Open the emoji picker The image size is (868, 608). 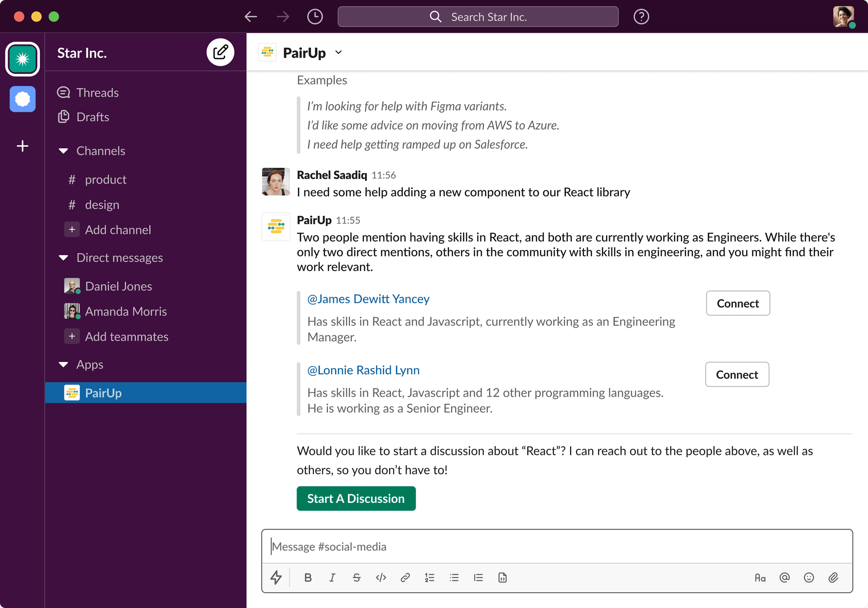[809, 577]
